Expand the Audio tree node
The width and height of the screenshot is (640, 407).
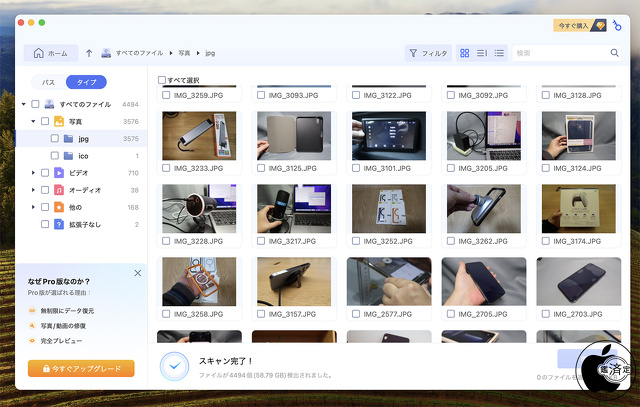click(33, 190)
